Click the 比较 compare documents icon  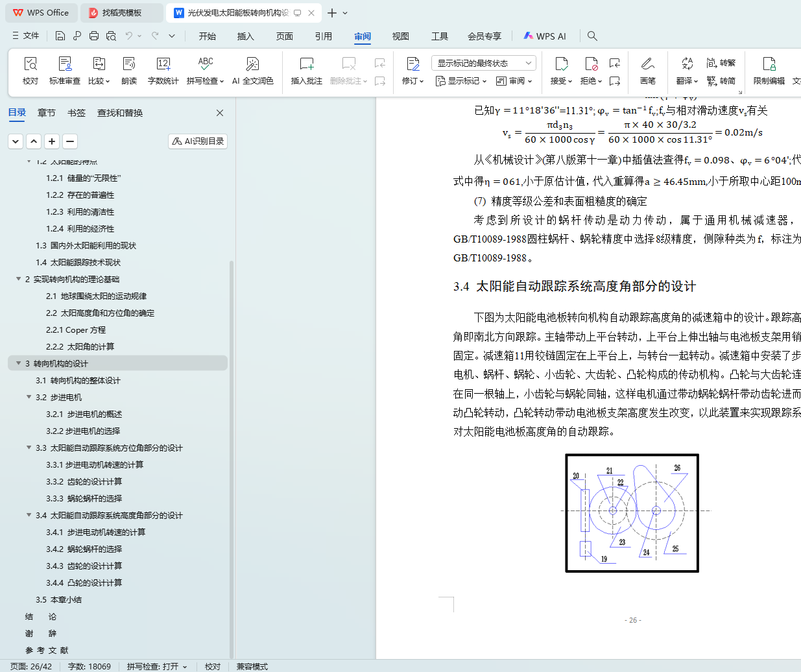pos(99,64)
